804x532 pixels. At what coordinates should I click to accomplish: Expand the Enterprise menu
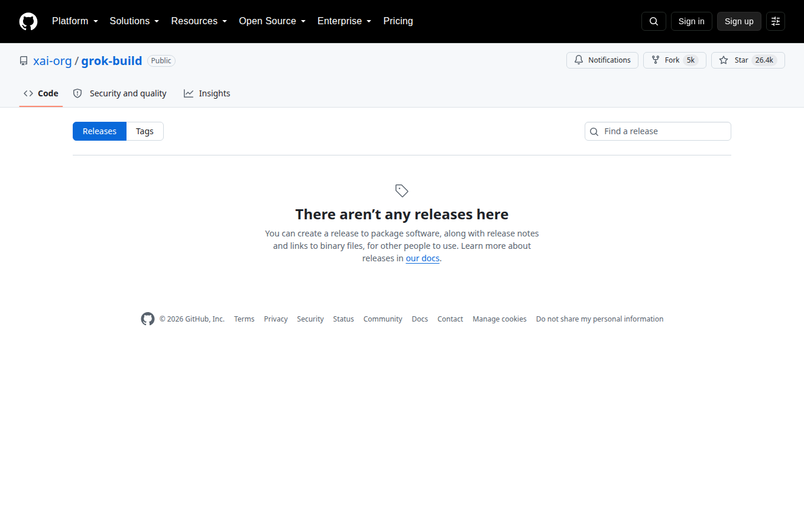pyautogui.click(x=345, y=21)
